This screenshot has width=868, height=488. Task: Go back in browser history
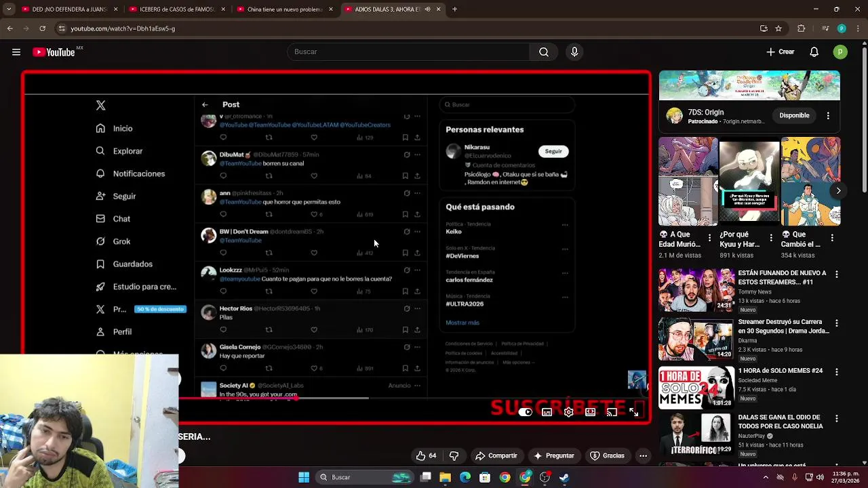click(x=10, y=28)
